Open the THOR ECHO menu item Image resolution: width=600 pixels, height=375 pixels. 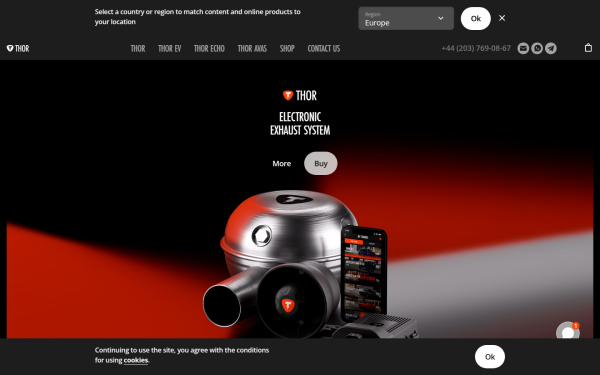[209, 49]
